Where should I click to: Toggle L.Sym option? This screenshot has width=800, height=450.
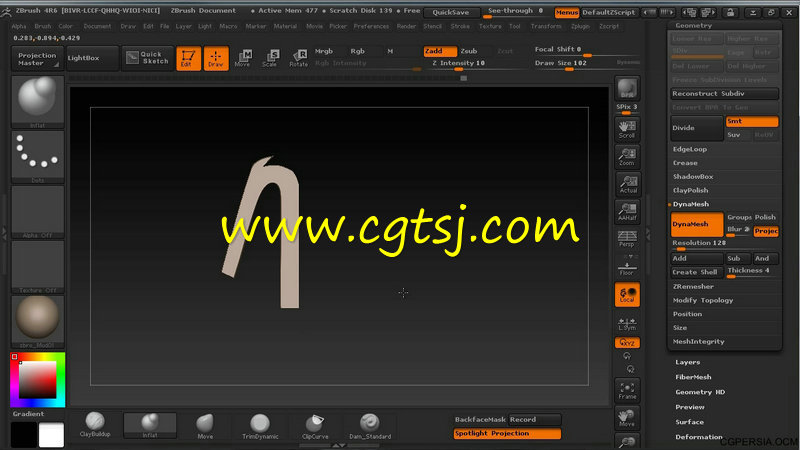[x=627, y=323]
